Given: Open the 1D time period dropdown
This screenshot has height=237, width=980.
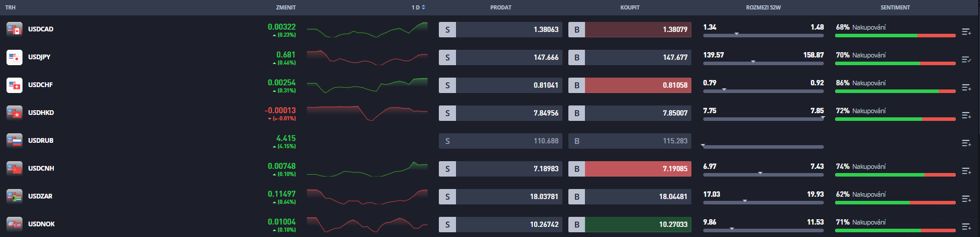Looking at the screenshot, I should [x=418, y=8].
